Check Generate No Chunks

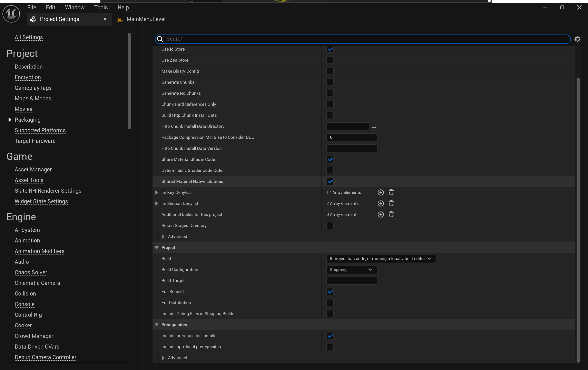pyautogui.click(x=330, y=93)
